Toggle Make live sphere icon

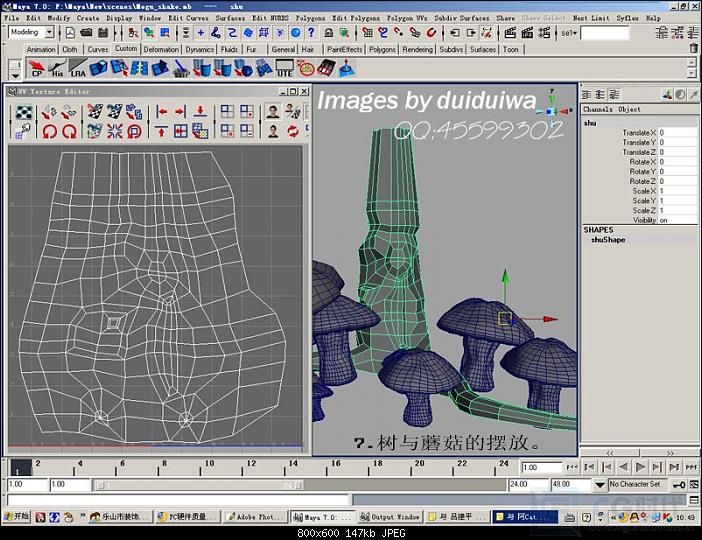coord(295,33)
